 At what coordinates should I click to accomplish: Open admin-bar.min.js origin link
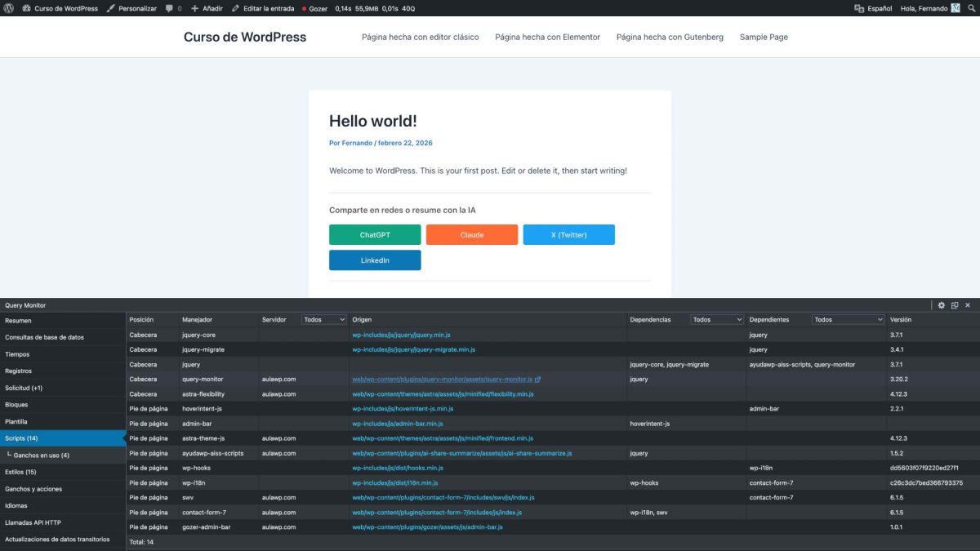pyautogui.click(x=398, y=424)
